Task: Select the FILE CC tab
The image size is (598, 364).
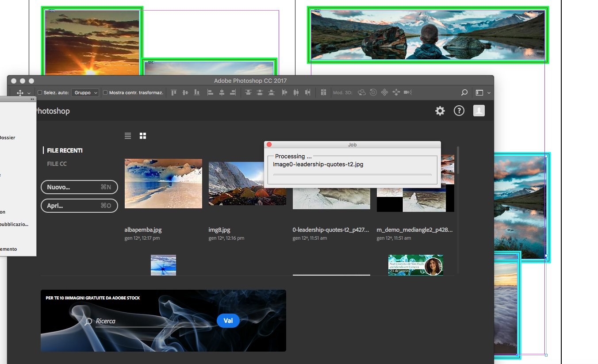Action: point(57,164)
